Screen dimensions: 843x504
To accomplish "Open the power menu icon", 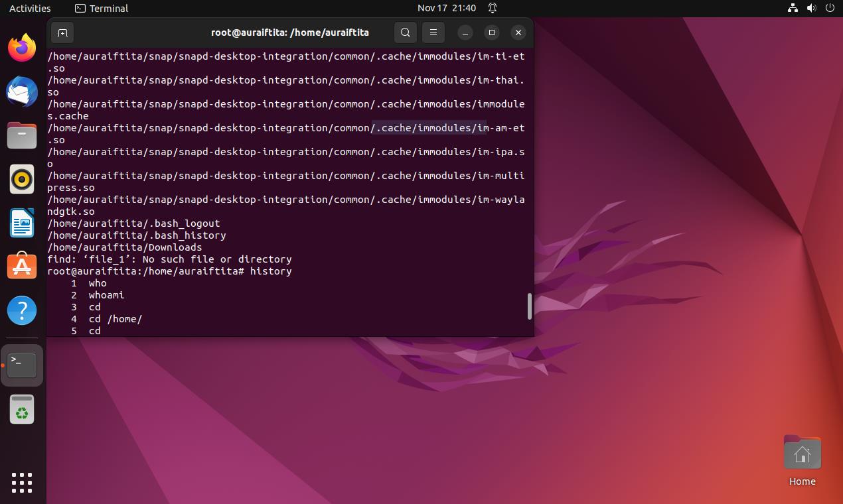I will pyautogui.click(x=830, y=8).
